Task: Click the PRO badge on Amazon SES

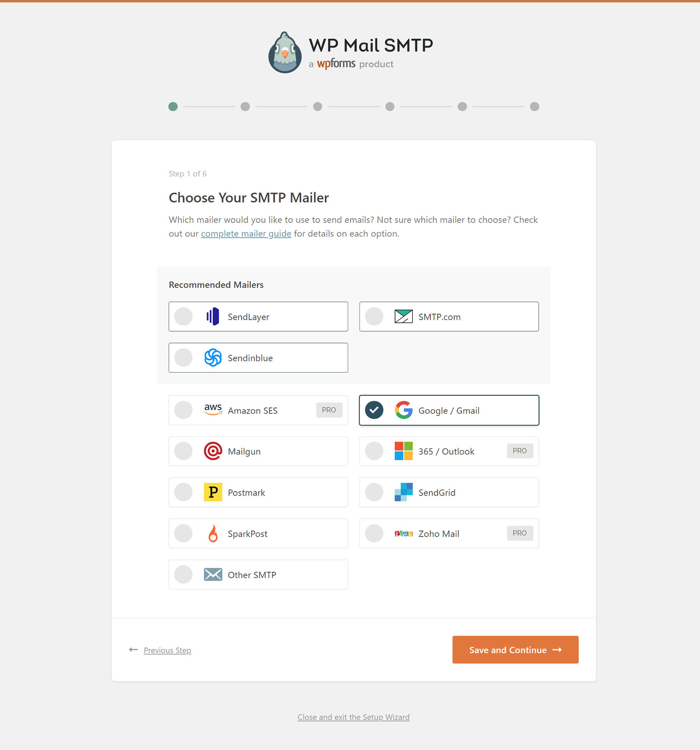Action: [x=329, y=410]
